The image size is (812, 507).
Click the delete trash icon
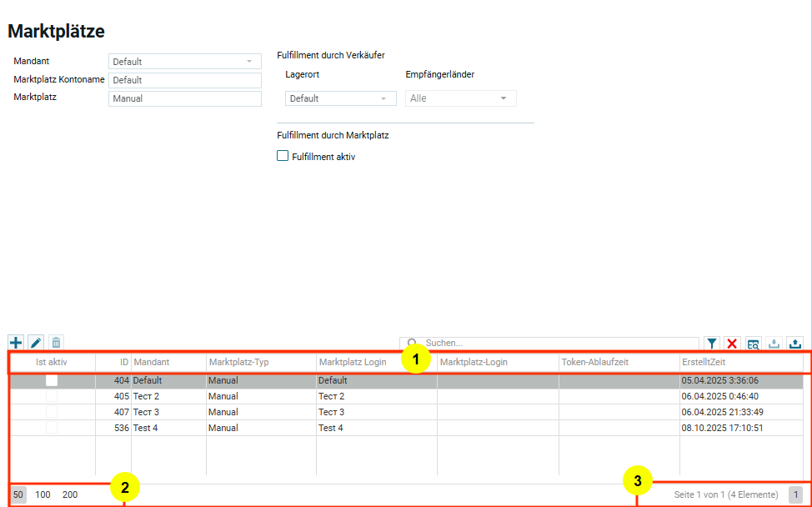coord(56,343)
